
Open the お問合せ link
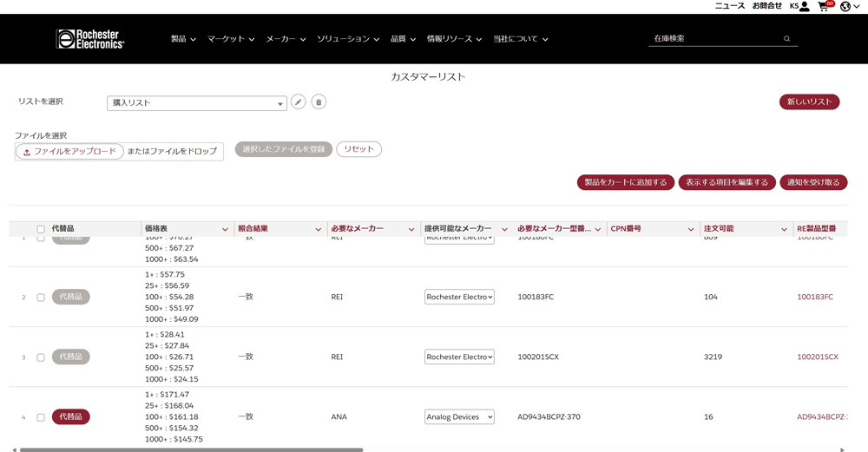click(766, 6)
